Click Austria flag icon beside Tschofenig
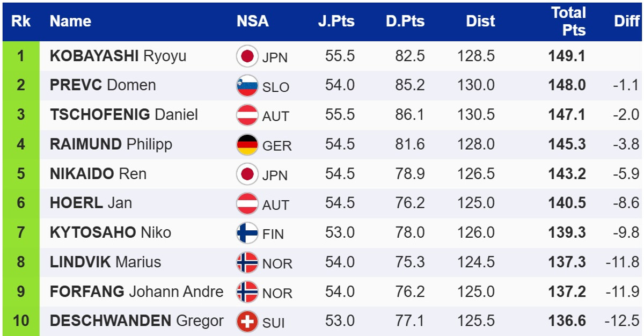The height and width of the screenshot is (336, 644). pos(247,115)
